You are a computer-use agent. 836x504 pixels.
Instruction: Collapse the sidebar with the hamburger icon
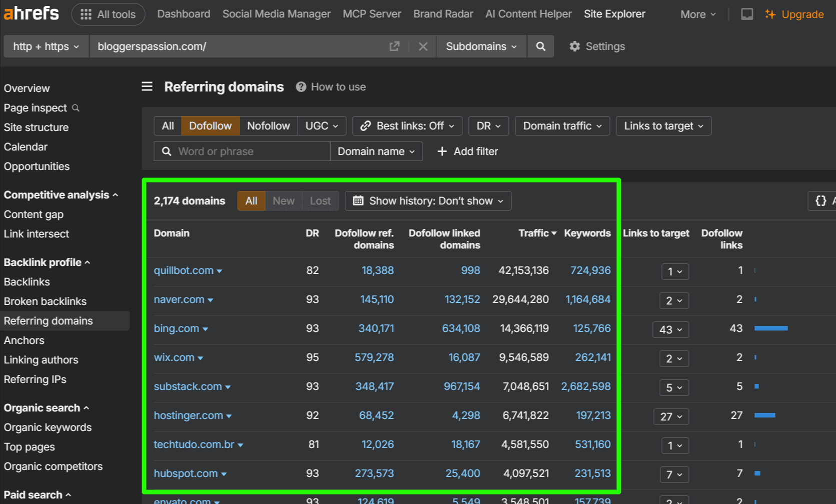[x=147, y=86]
